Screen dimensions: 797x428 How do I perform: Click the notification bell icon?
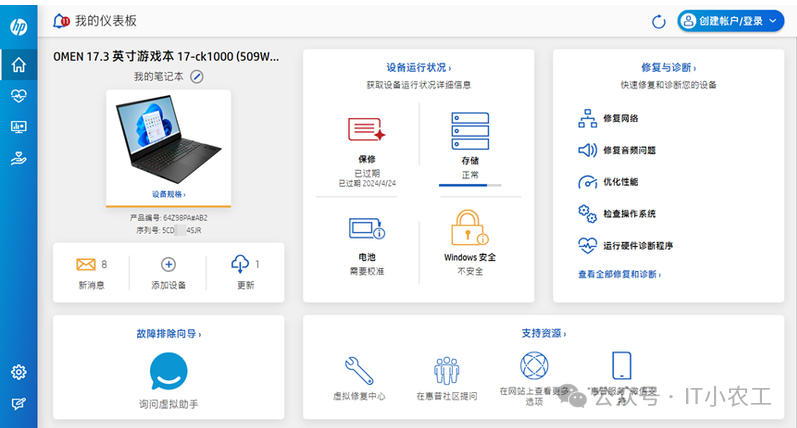pyautogui.click(x=61, y=21)
